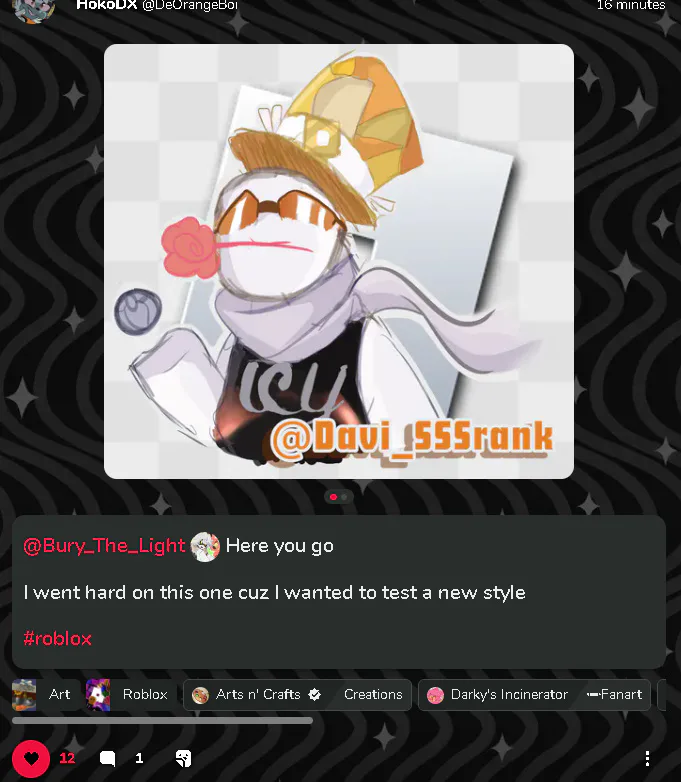View the 12 likes count
Screen dimensions: 681x782
(67, 759)
